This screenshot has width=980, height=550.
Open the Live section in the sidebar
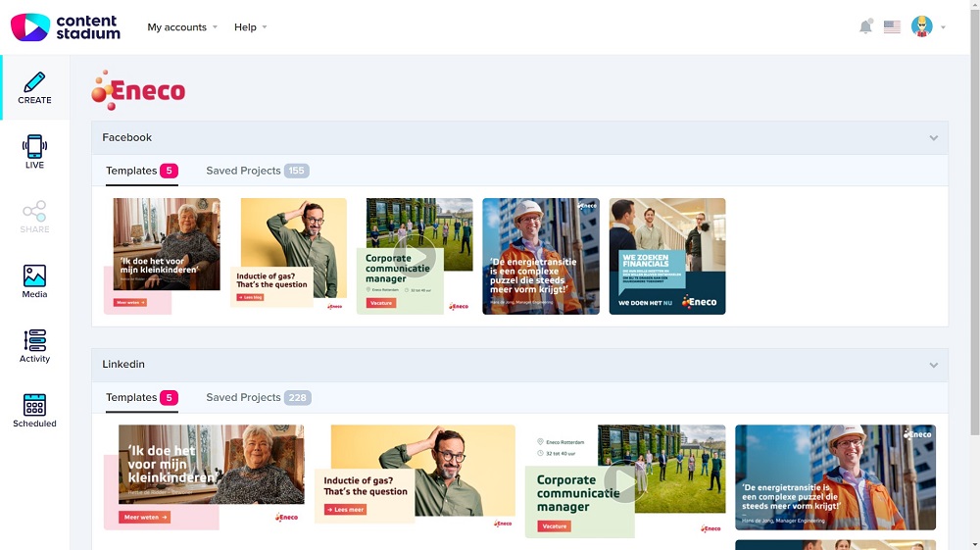(35, 152)
